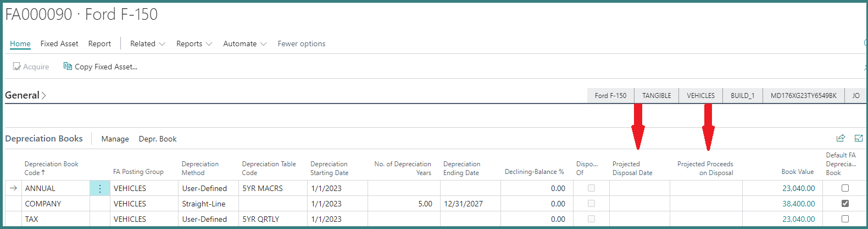Open the share icon in Depreciation Books

841,138
